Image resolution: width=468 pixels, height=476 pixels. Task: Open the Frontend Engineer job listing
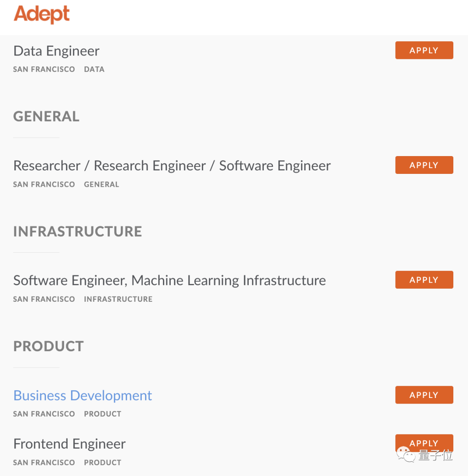point(69,444)
